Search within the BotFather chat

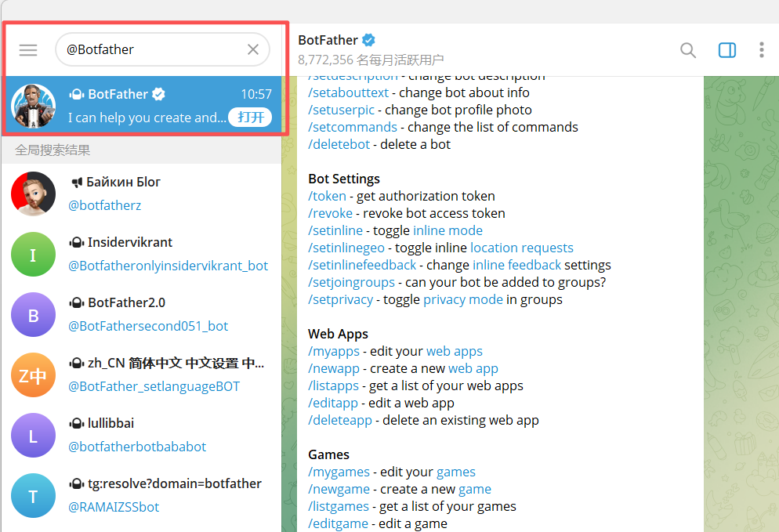[x=687, y=49]
